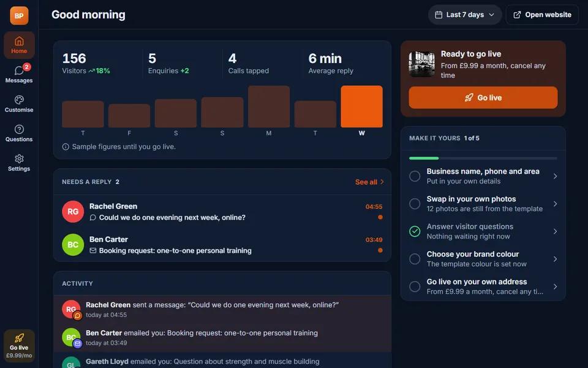Tick the Business name, phone and area circle
Screen dimensions: 588x368
[x=415, y=176]
